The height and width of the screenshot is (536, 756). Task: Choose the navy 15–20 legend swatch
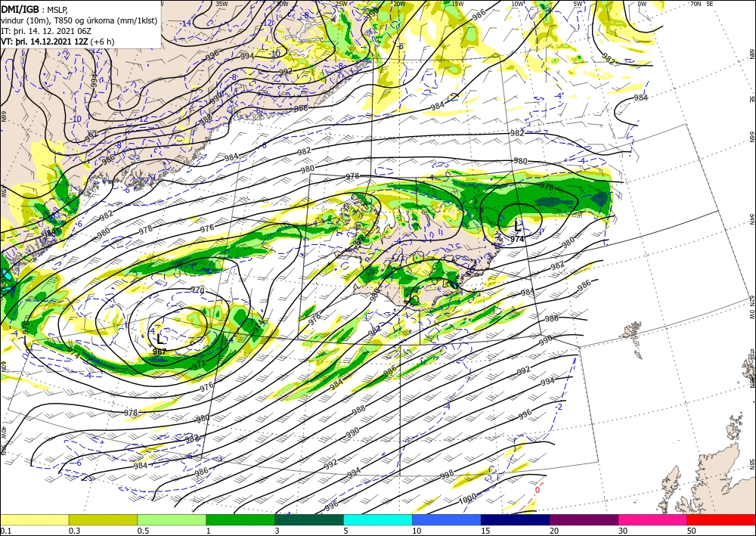click(516, 519)
